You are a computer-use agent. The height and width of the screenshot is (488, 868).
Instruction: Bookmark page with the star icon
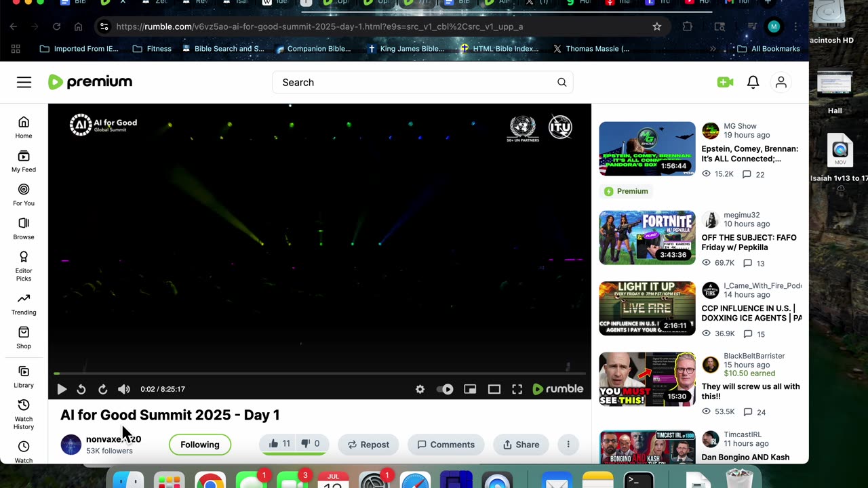point(656,26)
